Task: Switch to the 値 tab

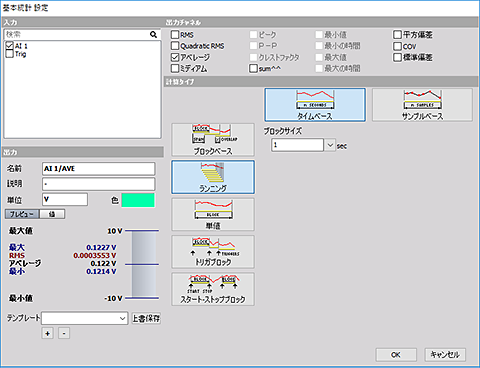Action: pyautogui.click(x=52, y=214)
